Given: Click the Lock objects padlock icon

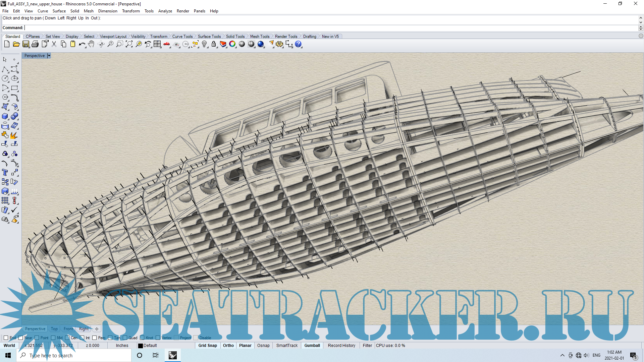Looking at the screenshot, I should click(214, 44).
